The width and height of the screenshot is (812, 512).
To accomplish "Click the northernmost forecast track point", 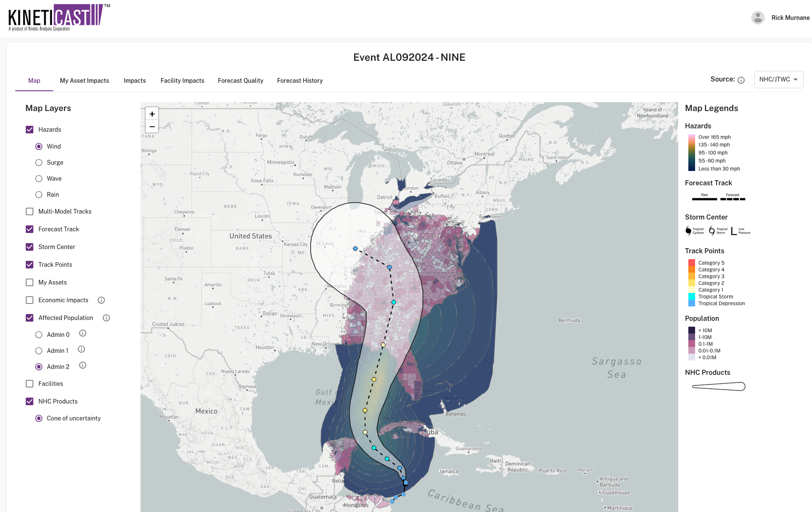I will (x=355, y=249).
